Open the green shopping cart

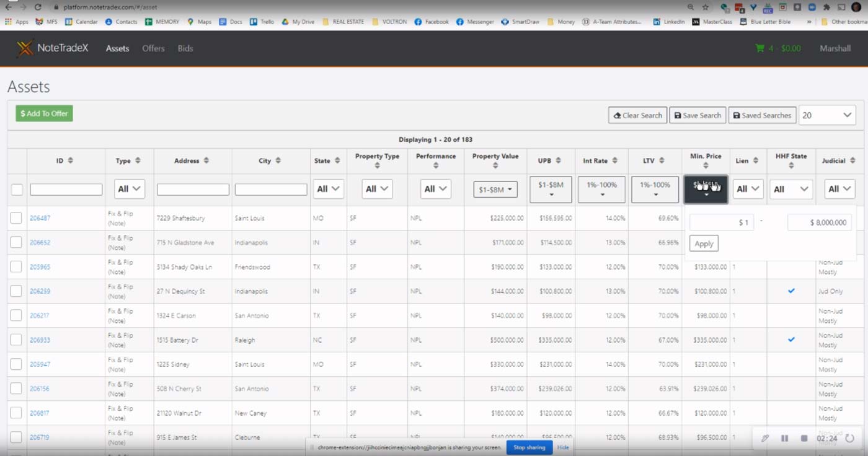pos(759,48)
